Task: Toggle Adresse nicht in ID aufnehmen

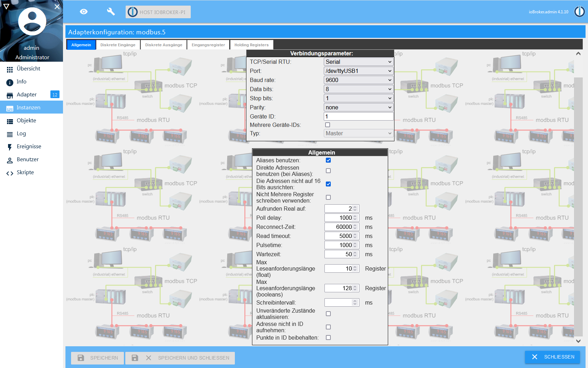Action: [x=328, y=327]
